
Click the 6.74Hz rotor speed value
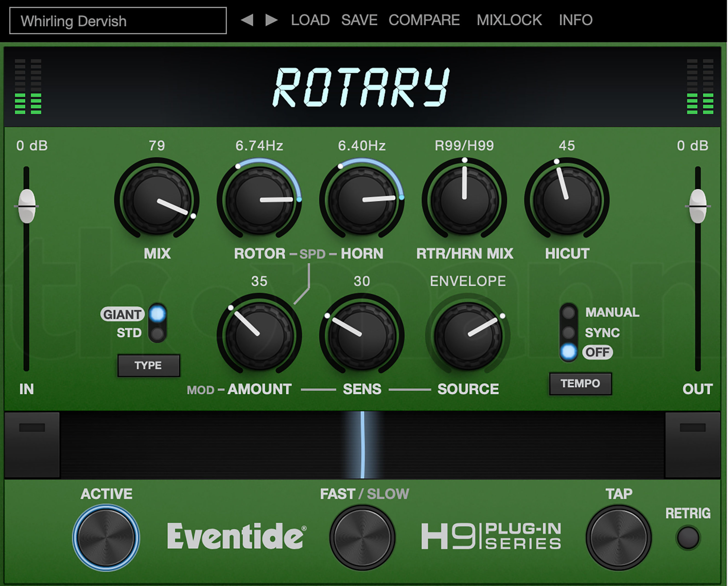(x=259, y=145)
